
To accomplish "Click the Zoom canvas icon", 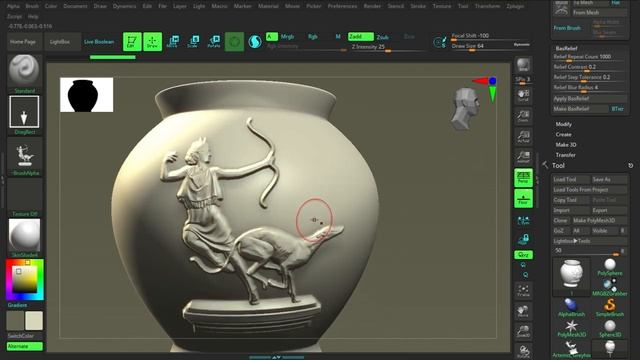I will (x=523, y=116).
